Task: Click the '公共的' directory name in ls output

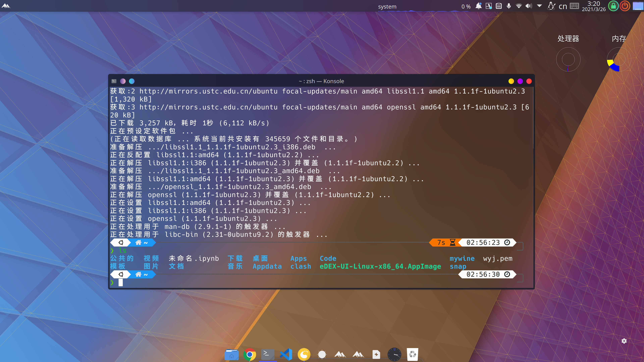Action: [x=122, y=258]
